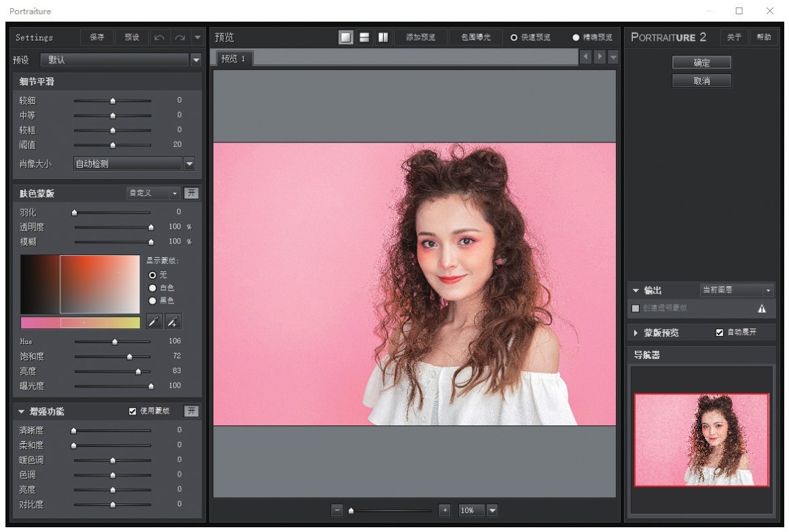
Task: Click the undo arrow in Settings header
Action: pos(159,37)
